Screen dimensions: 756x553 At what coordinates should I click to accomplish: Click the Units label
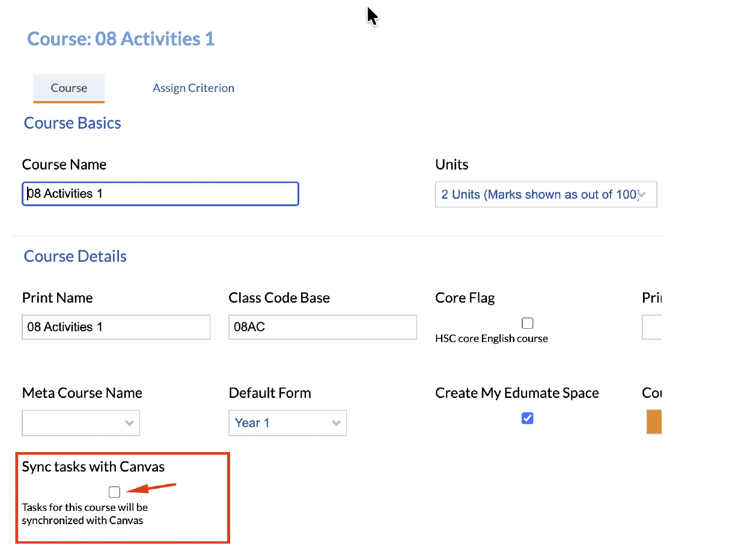click(452, 165)
